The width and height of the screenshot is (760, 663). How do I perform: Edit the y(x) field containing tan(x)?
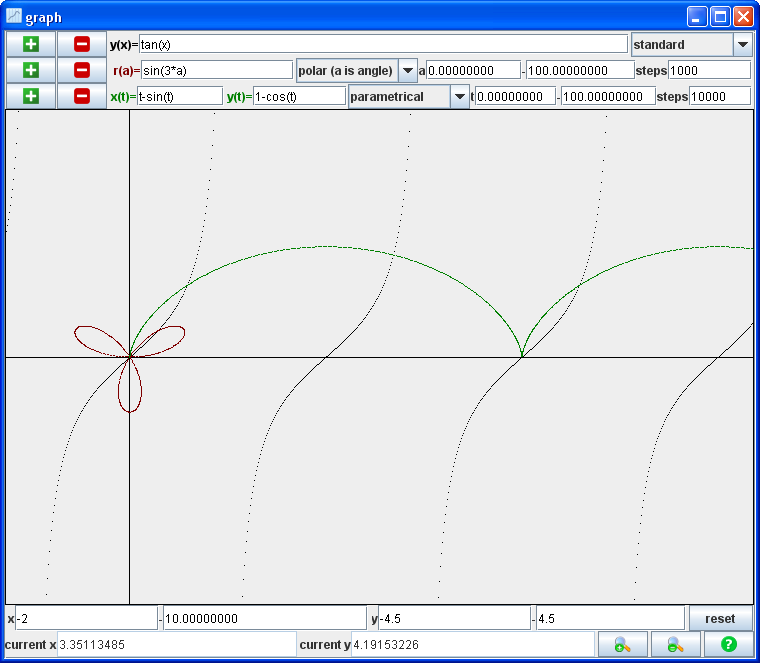coord(383,45)
